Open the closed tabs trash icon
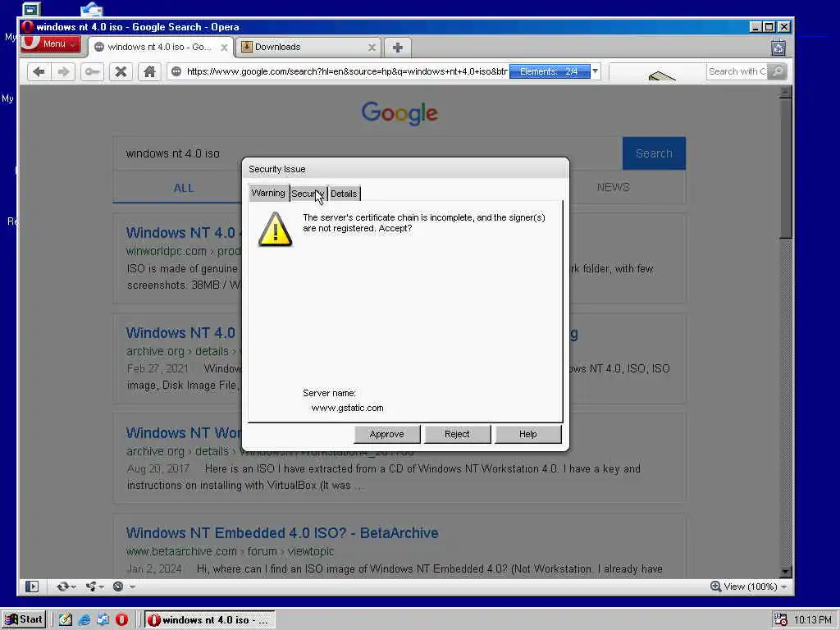Image resolution: width=840 pixels, height=630 pixels. [x=778, y=48]
